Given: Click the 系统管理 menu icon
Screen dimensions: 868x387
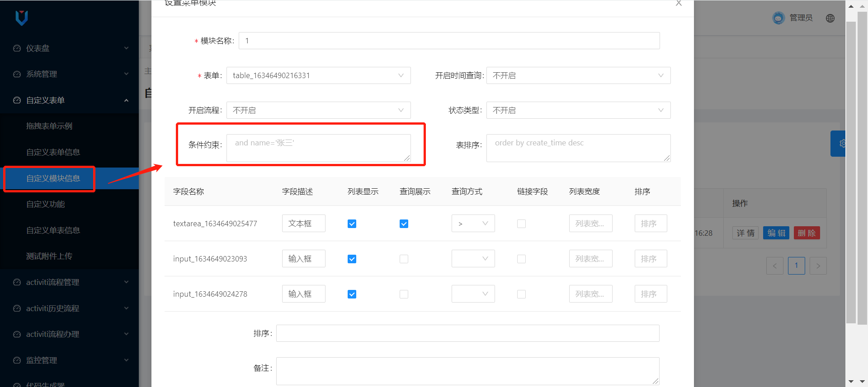Looking at the screenshot, I should (17, 74).
